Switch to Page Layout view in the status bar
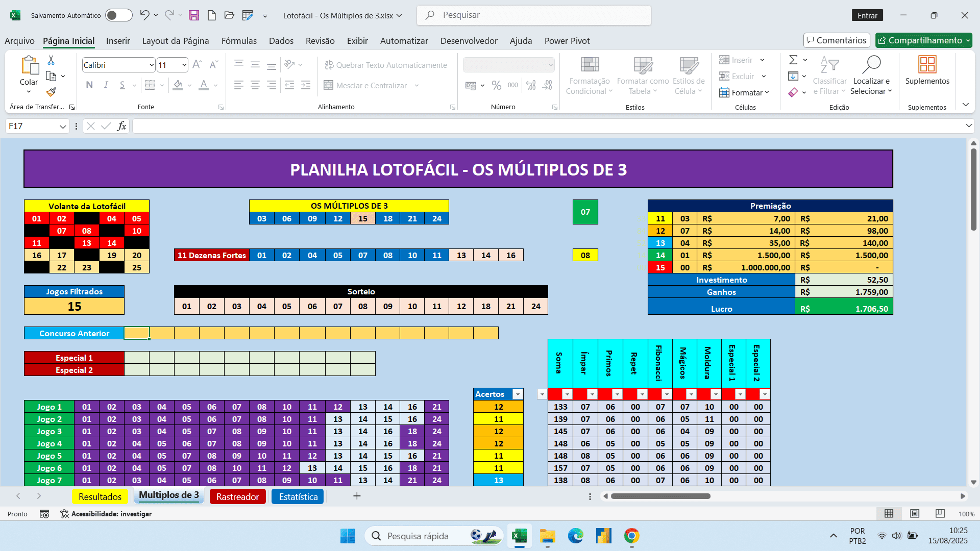 [915, 514]
